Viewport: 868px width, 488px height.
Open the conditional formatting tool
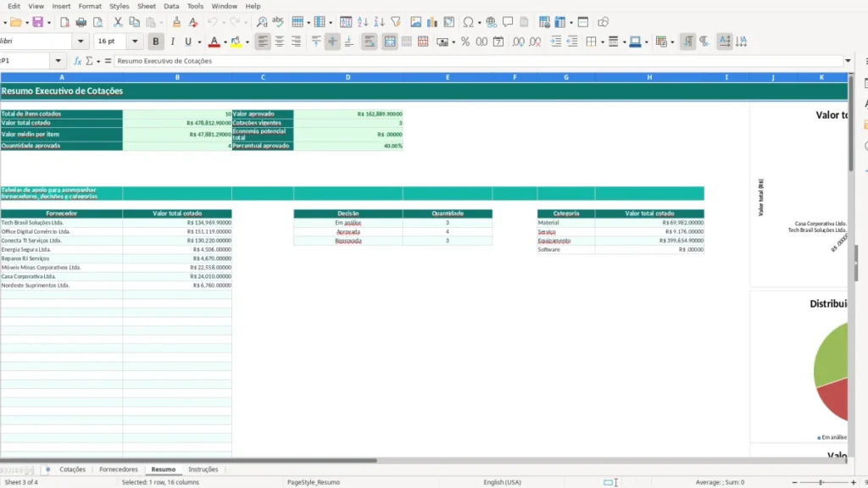[661, 42]
